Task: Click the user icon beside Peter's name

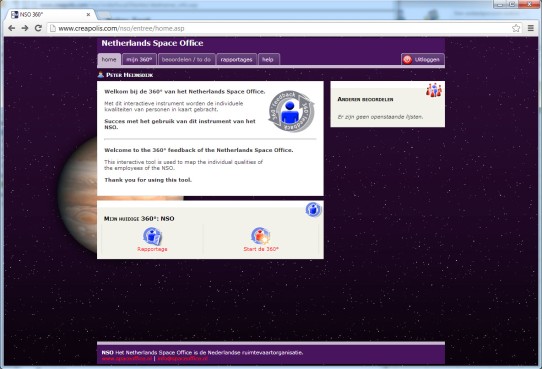Action: [101, 75]
